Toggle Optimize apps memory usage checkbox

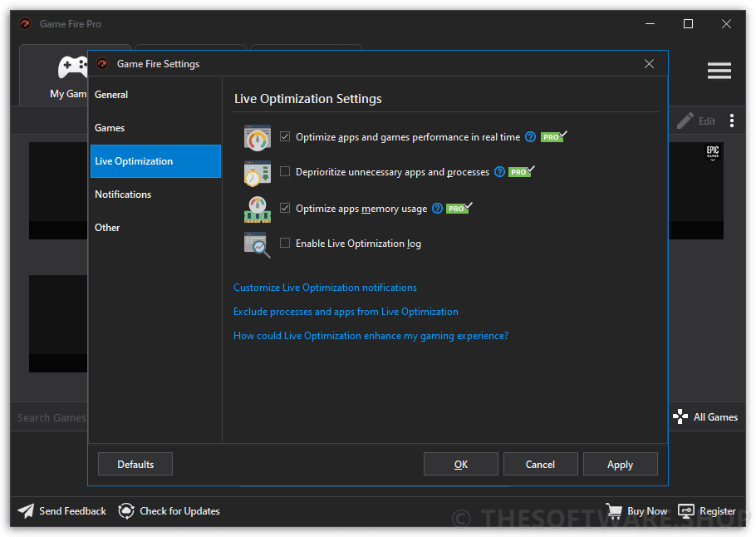(285, 208)
